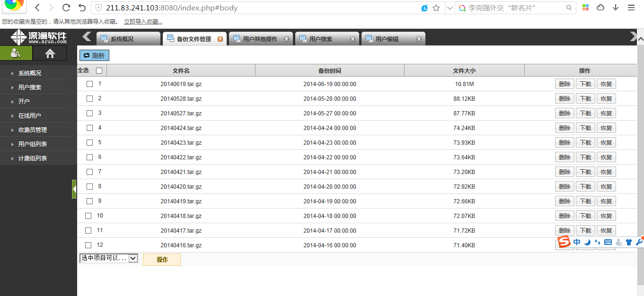Image resolution: width=644 pixels, height=296 pixels.
Task: Click 下载 for 20140528.tar.gz
Action: pos(585,99)
